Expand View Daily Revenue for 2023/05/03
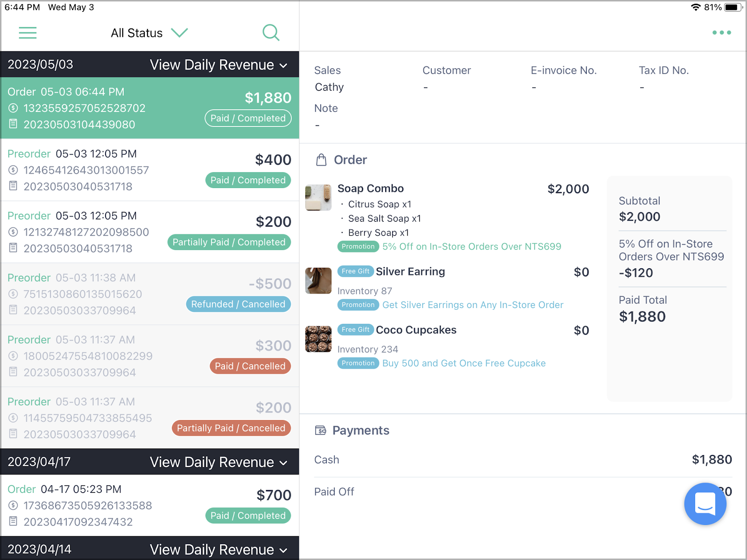This screenshot has width=747, height=560. click(x=218, y=65)
